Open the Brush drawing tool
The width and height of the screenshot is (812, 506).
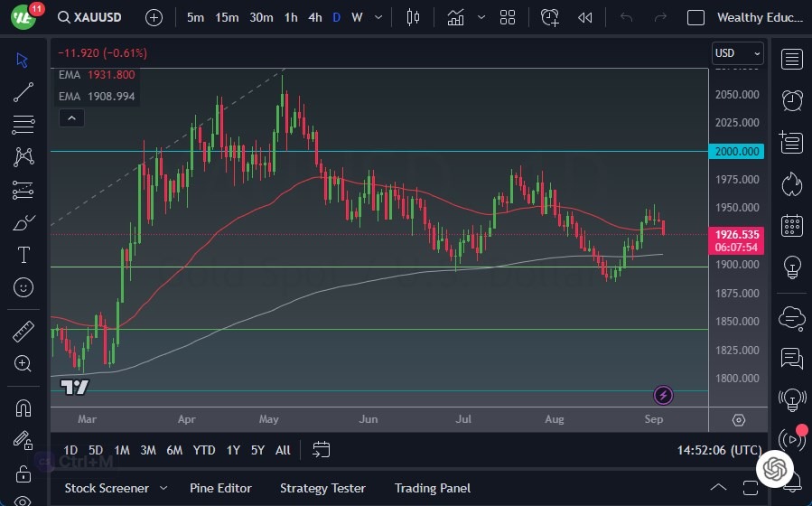[x=23, y=222]
